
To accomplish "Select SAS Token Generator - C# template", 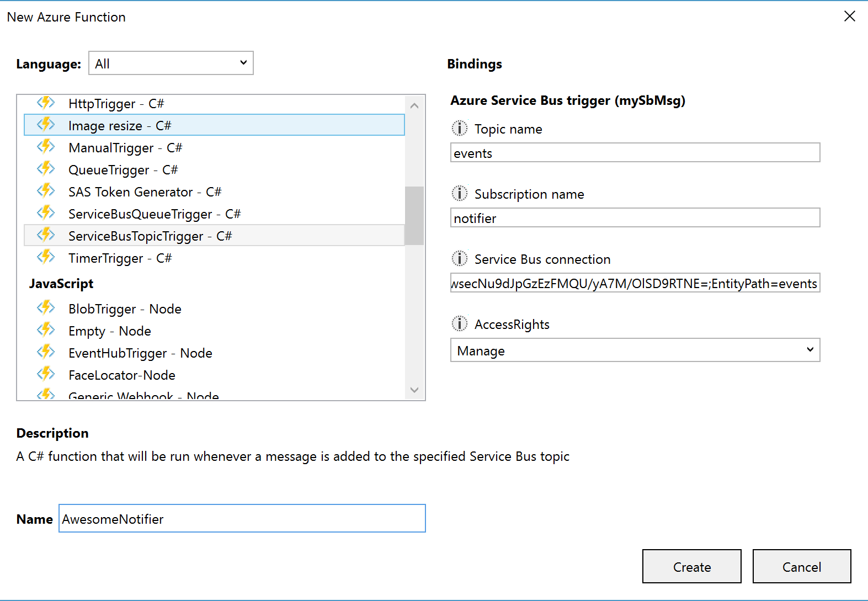I will tap(215, 192).
